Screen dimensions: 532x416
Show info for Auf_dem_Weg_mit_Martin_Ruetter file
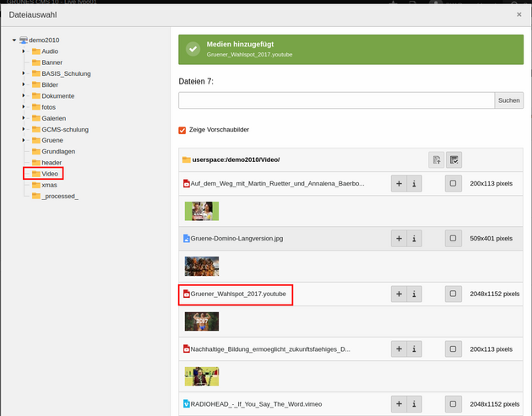tap(415, 183)
